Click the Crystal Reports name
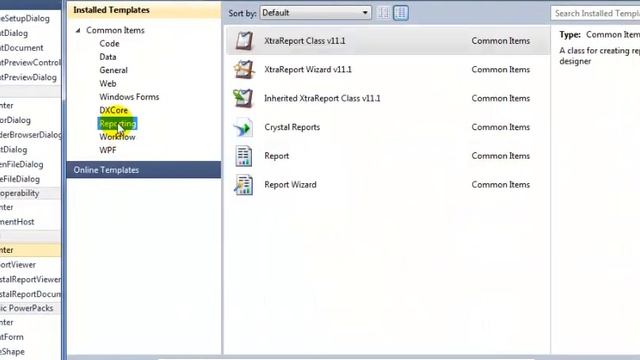Image resolution: width=640 pixels, height=360 pixels. point(292,127)
